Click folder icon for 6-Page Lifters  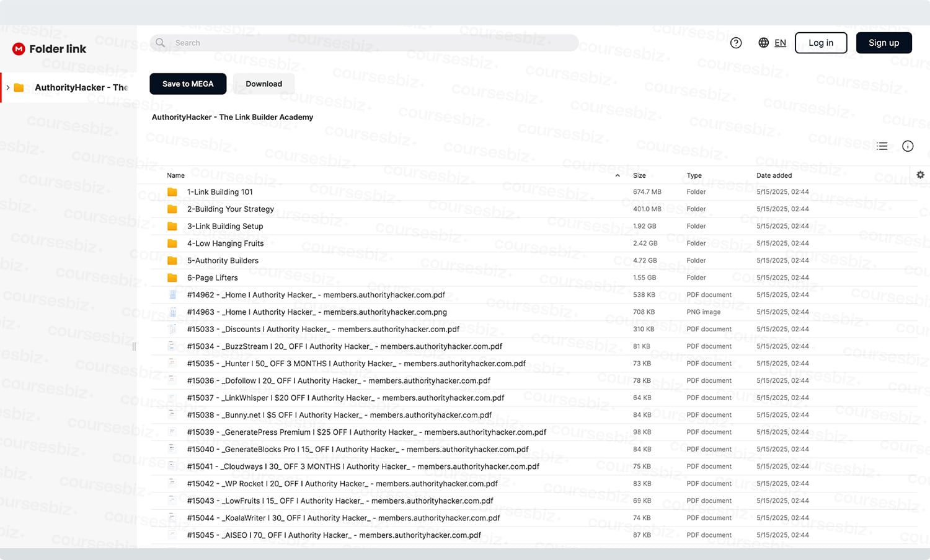pyautogui.click(x=172, y=278)
